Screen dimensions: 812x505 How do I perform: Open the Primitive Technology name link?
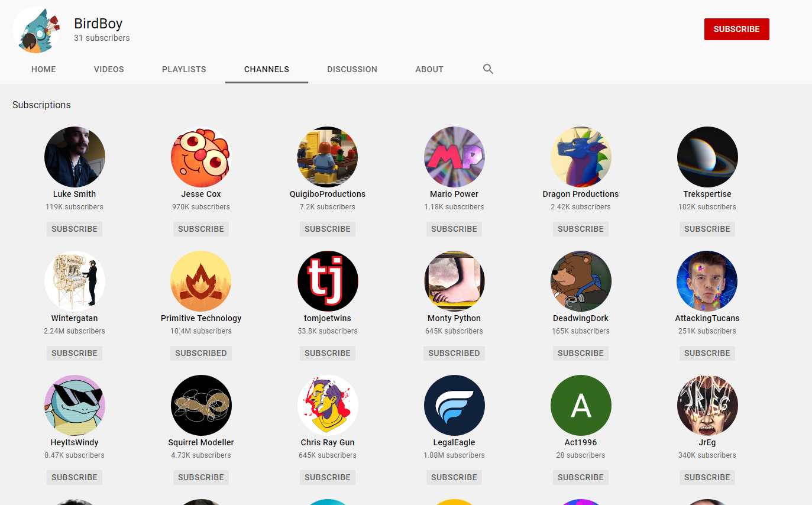coord(201,318)
